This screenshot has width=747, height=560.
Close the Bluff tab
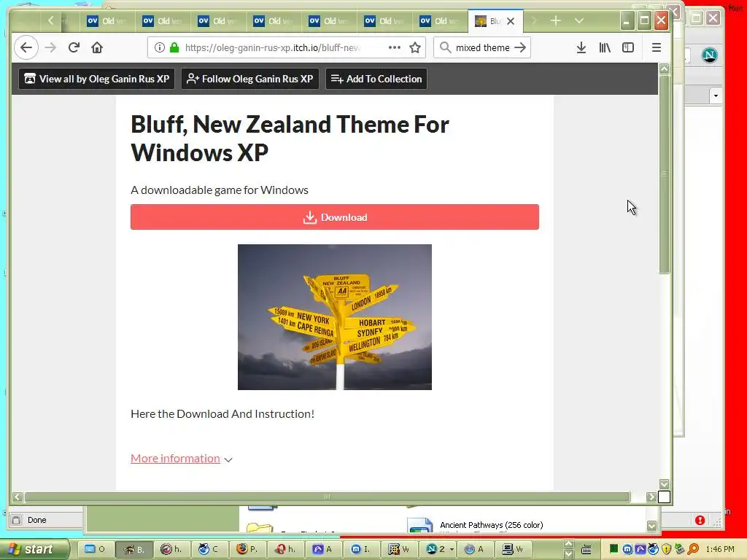tap(511, 21)
